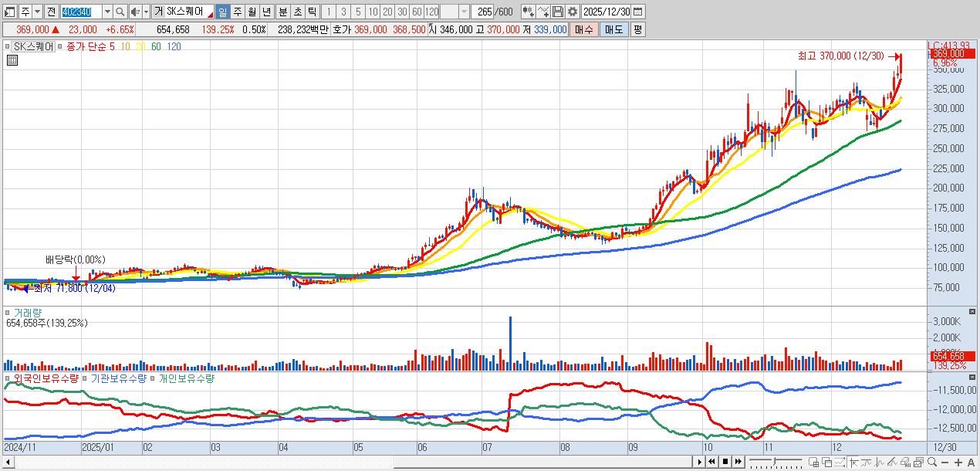980x471 pixels.
Task: Select monthly (월) chart period
Action: click(x=252, y=12)
